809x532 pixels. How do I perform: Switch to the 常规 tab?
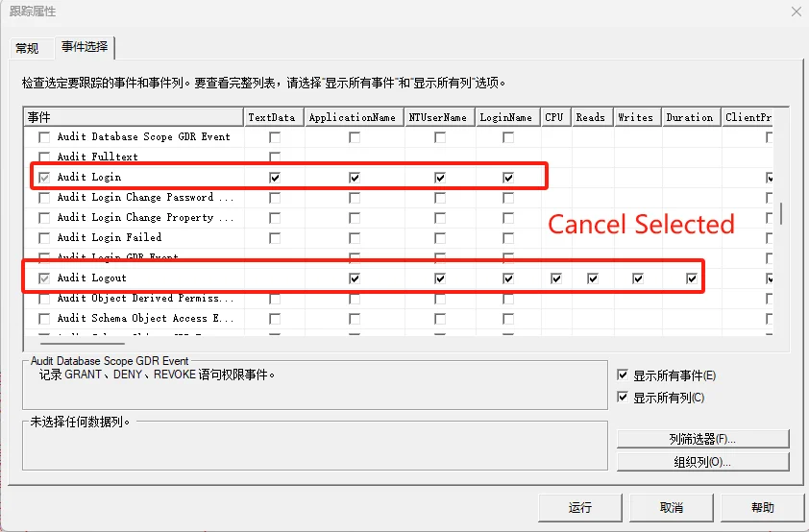click(27, 48)
